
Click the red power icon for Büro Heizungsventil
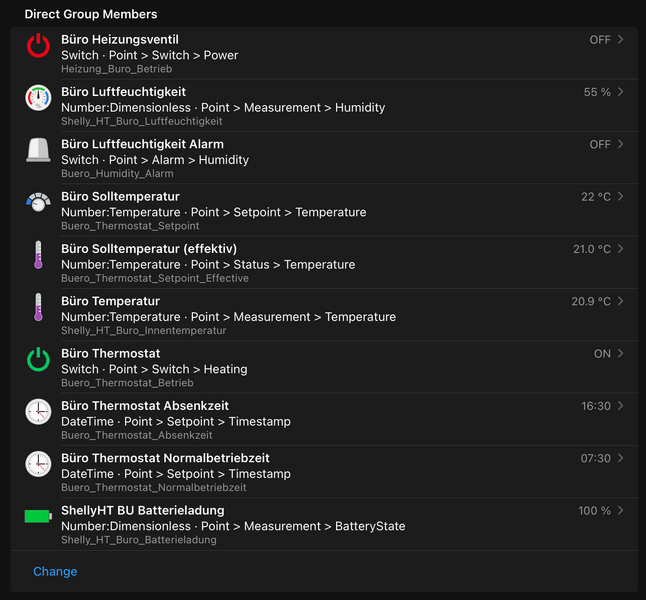[x=38, y=46]
